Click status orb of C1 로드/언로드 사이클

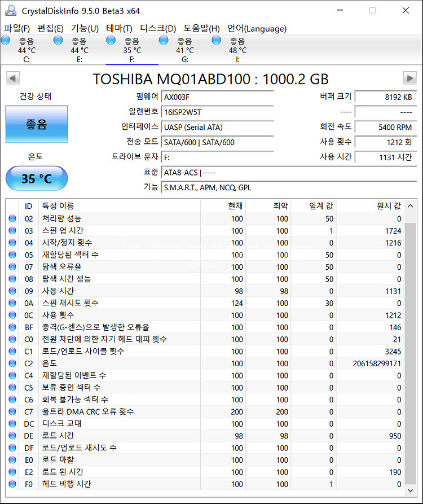point(12,351)
